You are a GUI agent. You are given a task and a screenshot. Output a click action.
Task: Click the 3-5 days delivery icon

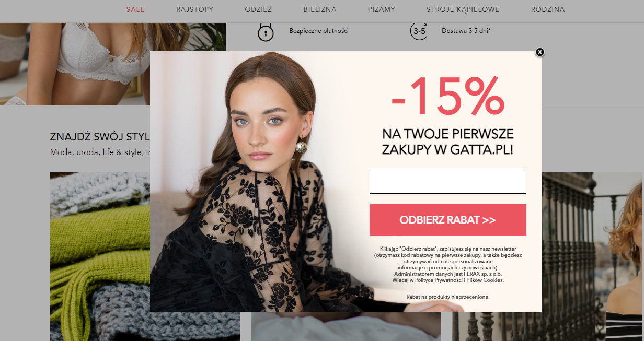click(x=419, y=31)
